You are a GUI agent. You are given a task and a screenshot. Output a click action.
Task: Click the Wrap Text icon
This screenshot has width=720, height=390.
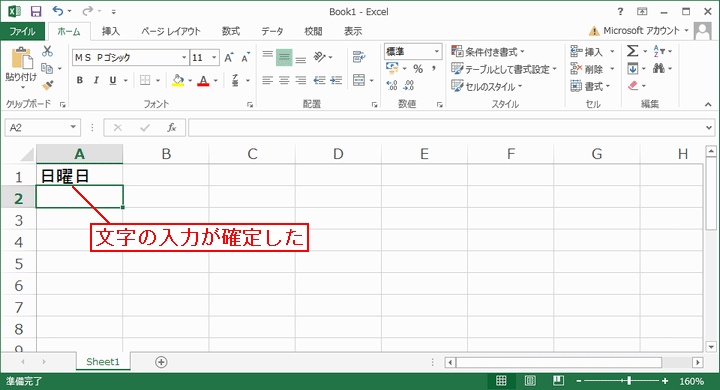coord(359,57)
